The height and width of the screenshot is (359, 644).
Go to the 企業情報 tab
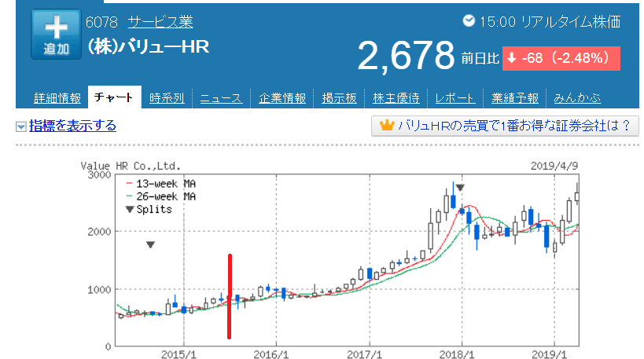coord(282,98)
